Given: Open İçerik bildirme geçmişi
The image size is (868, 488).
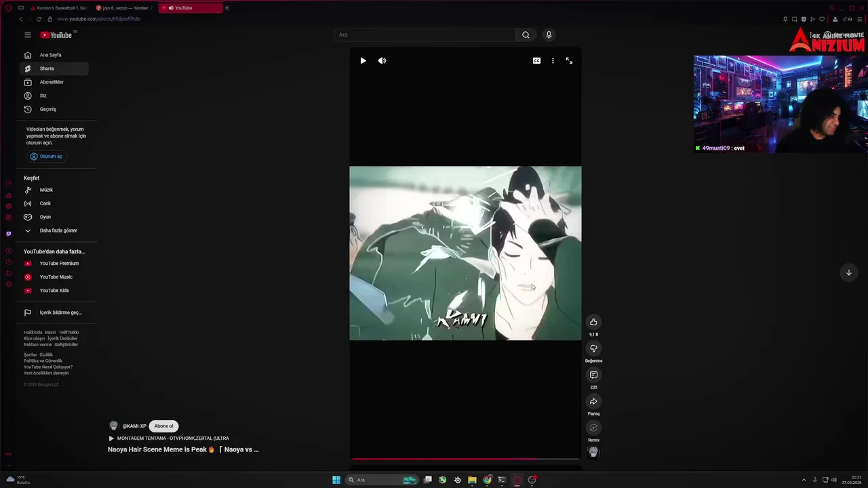Looking at the screenshot, I should (x=54, y=312).
